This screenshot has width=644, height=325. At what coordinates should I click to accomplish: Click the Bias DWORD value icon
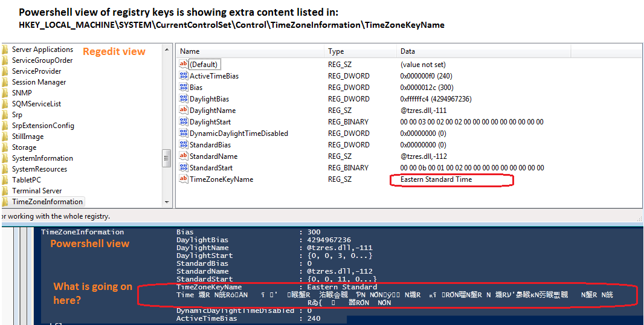[x=183, y=88]
